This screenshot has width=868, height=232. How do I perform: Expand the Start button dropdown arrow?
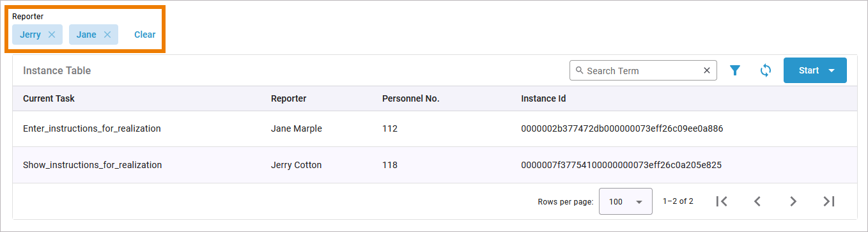pos(832,70)
